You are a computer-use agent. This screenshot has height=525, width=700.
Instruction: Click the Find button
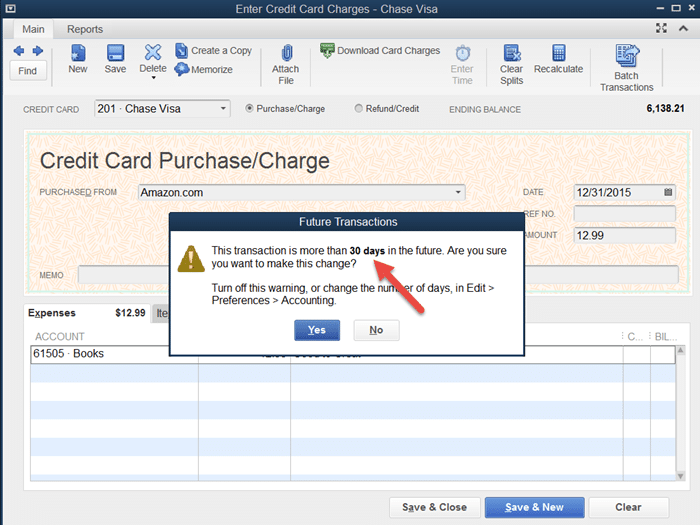pyautogui.click(x=28, y=71)
